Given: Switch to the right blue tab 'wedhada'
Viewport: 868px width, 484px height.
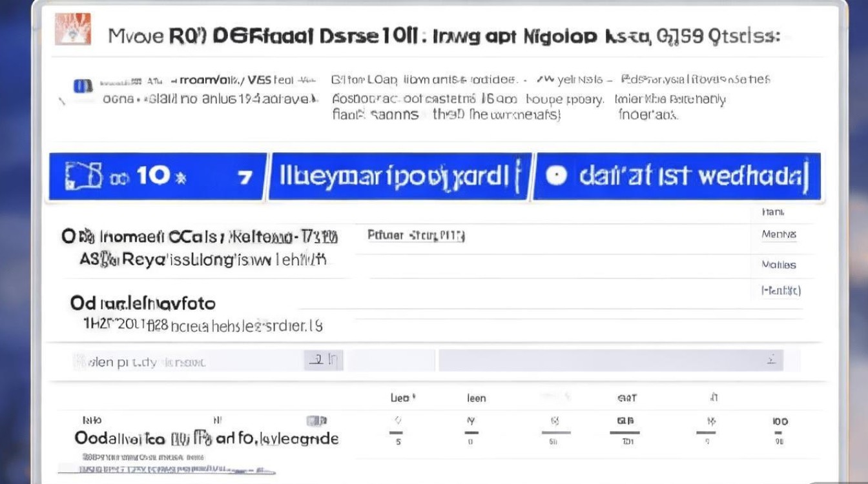Looking at the screenshot, I should (677, 176).
